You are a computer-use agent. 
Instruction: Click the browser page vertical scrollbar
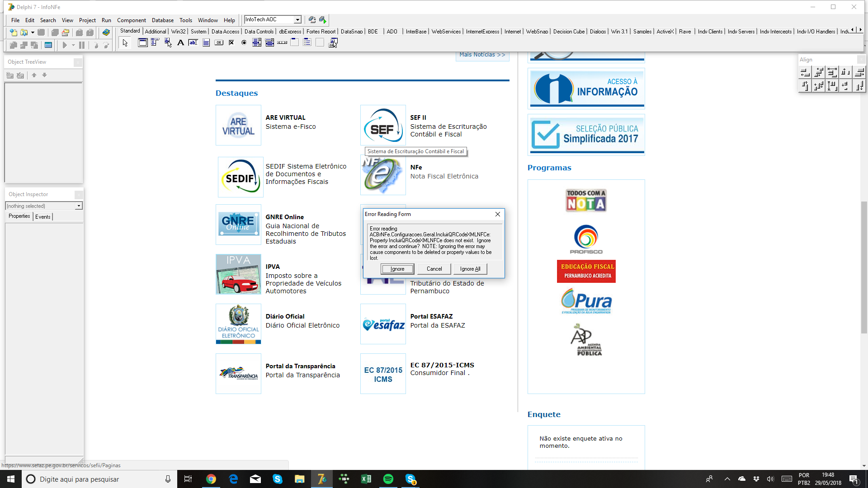point(864,267)
